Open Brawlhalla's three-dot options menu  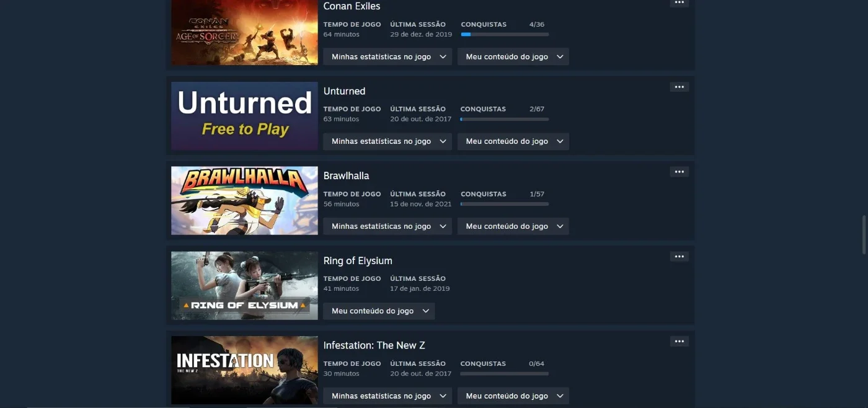pos(680,172)
